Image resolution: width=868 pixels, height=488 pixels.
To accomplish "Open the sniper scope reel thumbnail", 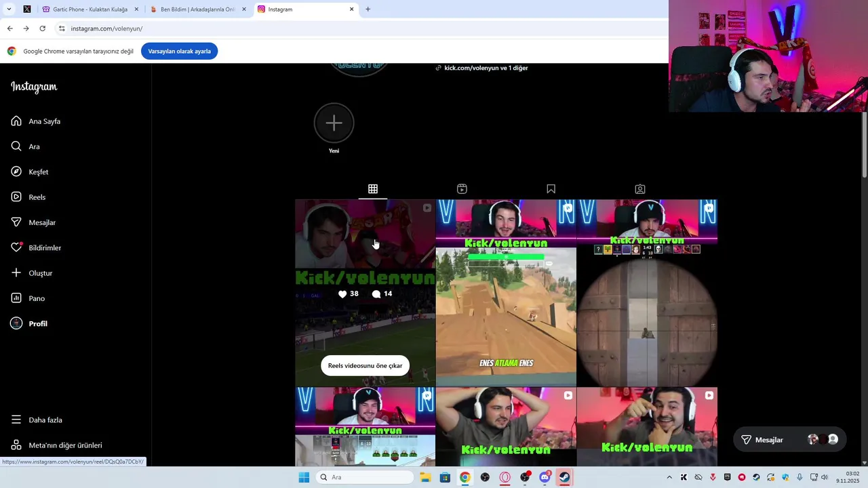I will coord(647,293).
